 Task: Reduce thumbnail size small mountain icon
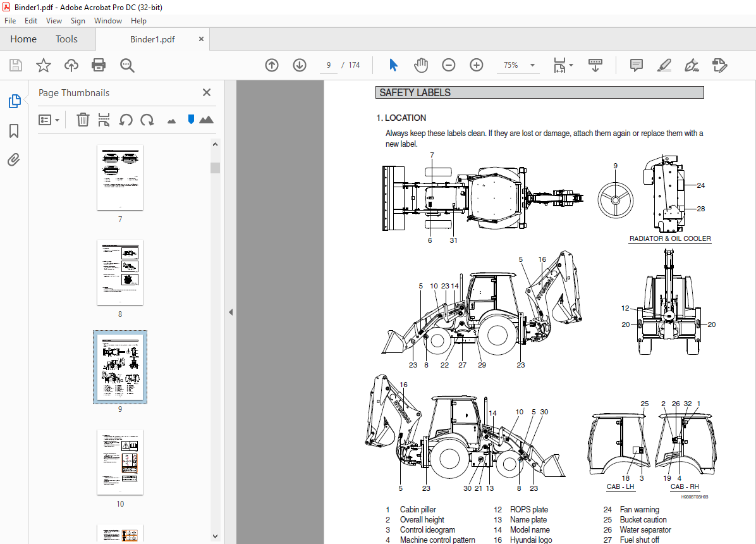pyautogui.click(x=172, y=121)
